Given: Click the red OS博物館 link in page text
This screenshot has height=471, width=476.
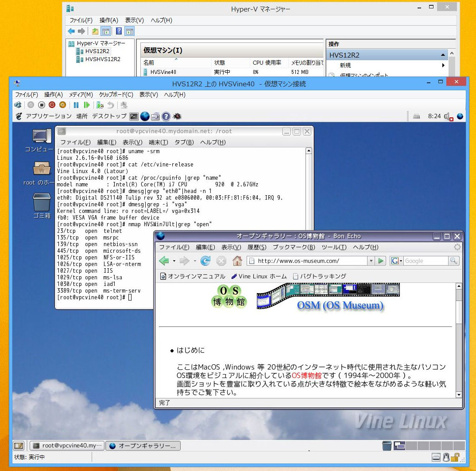Looking at the screenshot, I should [x=306, y=376].
